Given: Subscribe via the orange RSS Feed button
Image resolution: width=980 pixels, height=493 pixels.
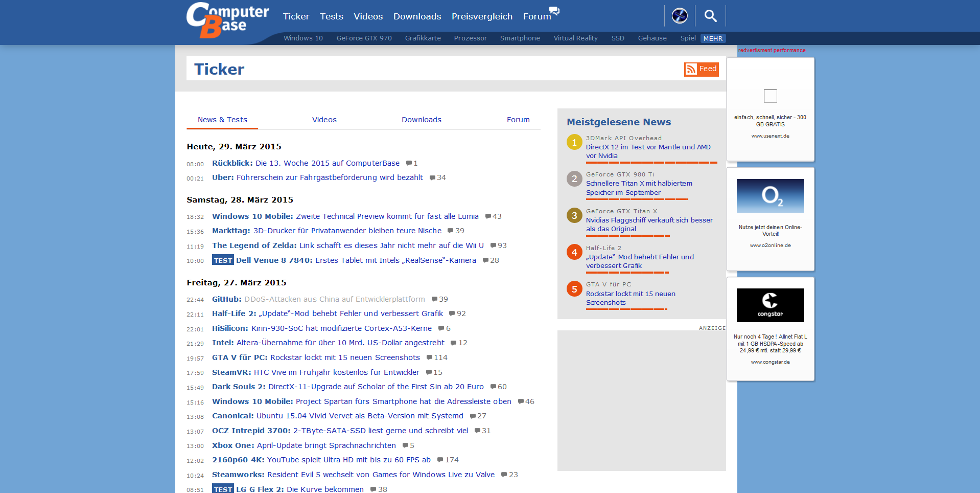Looking at the screenshot, I should pos(702,69).
